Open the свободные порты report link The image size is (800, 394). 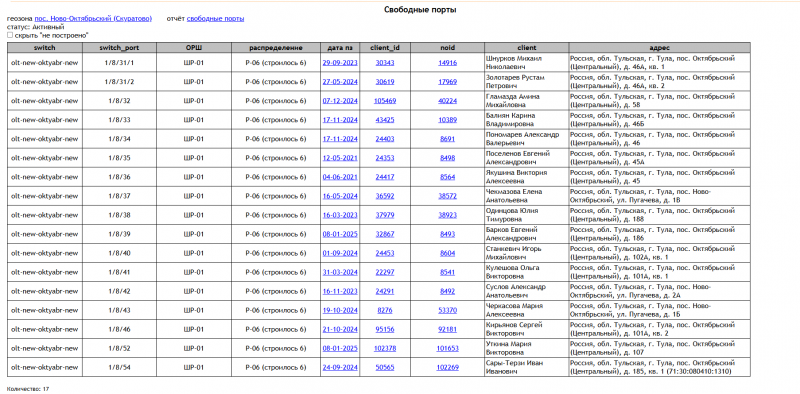[x=215, y=18]
